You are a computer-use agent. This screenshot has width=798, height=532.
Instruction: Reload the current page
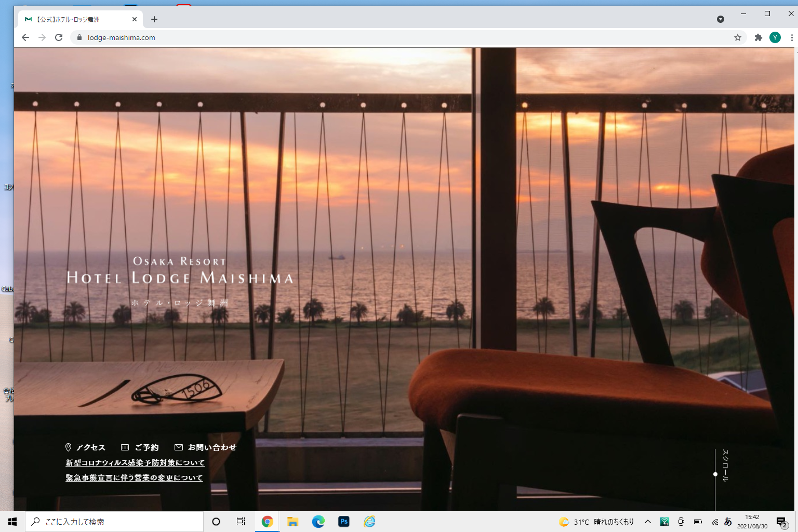coord(59,37)
